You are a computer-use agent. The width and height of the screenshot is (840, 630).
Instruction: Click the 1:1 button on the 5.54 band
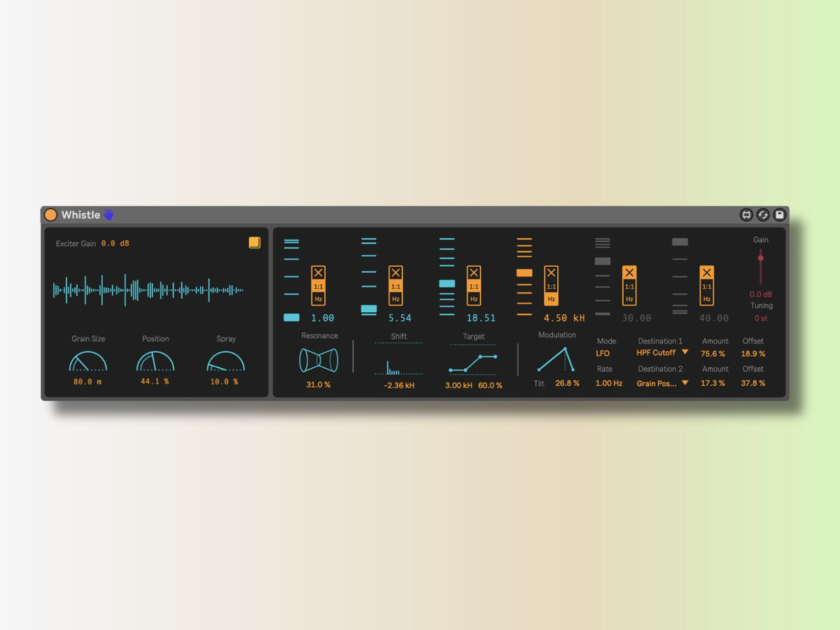tap(396, 286)
